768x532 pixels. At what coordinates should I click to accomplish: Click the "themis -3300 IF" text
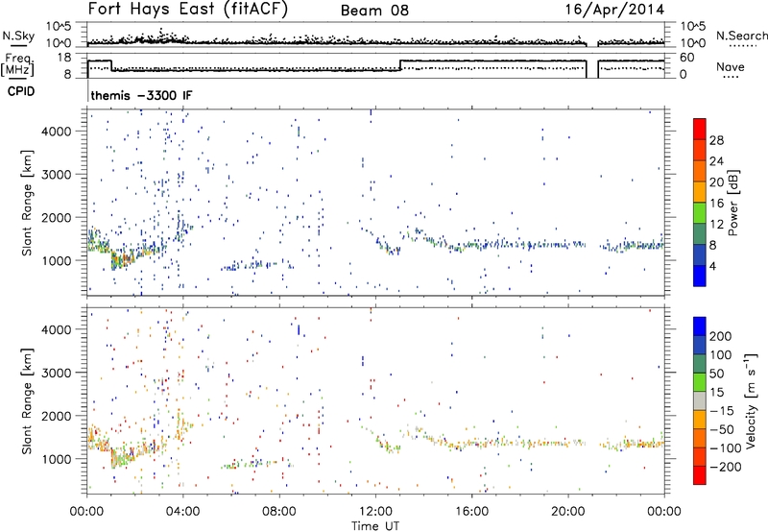[x=141, y=95]
